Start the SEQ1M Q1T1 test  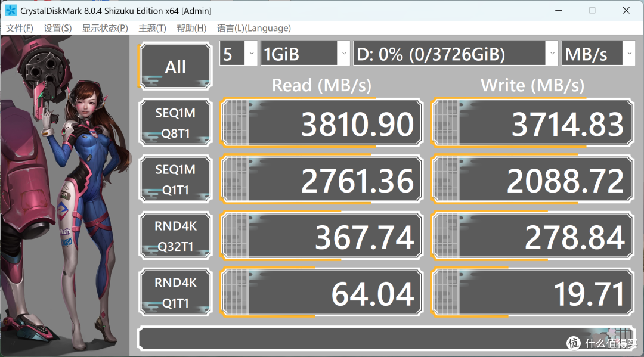point(175,179)
